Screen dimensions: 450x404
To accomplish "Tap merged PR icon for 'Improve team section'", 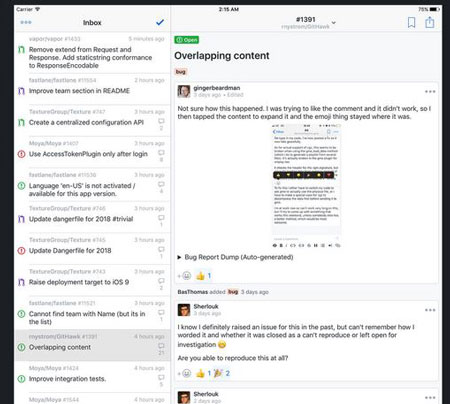I will (21, 91).
